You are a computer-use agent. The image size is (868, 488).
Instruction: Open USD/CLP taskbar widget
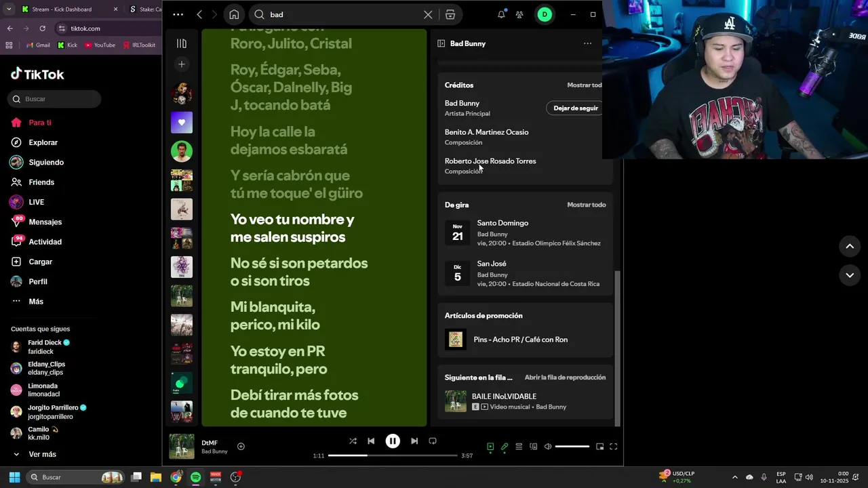click(x=678, y=477)
